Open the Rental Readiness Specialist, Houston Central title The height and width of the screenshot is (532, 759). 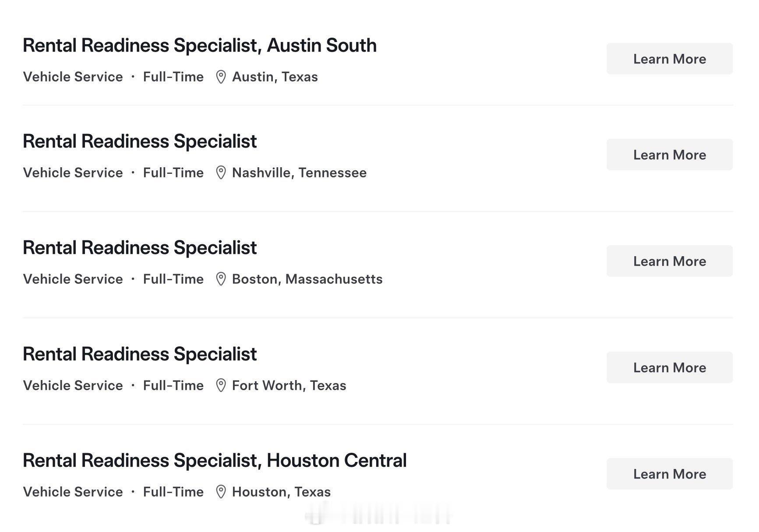[215, 461]
